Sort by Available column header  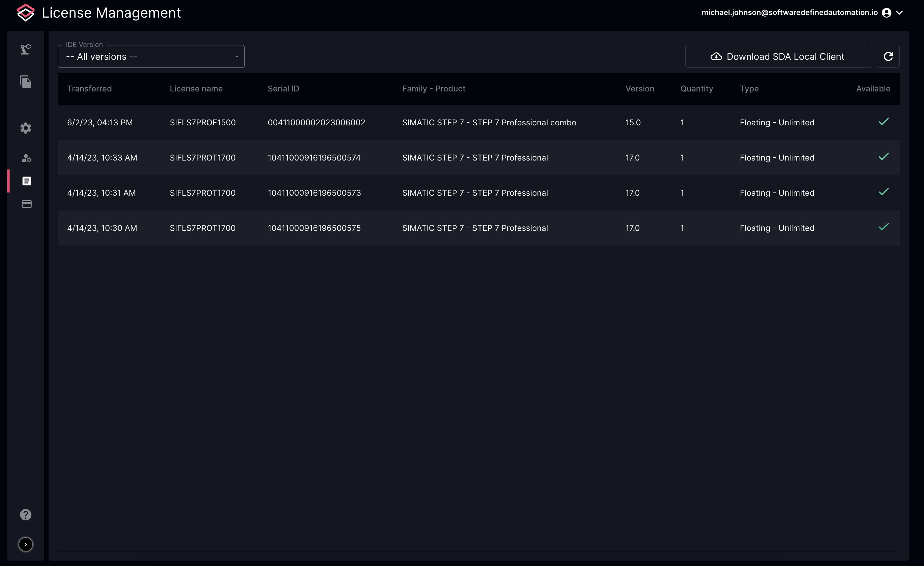pos(873,89)
